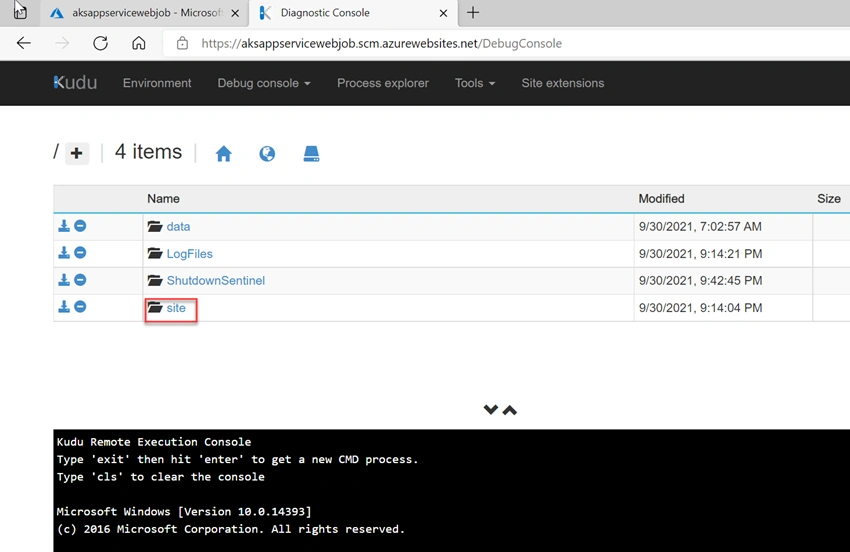Select the 9/30/2021, 7:02:57 AM timestamp
The height and width of the screenshot is (552, 850).
click(700, 227)
